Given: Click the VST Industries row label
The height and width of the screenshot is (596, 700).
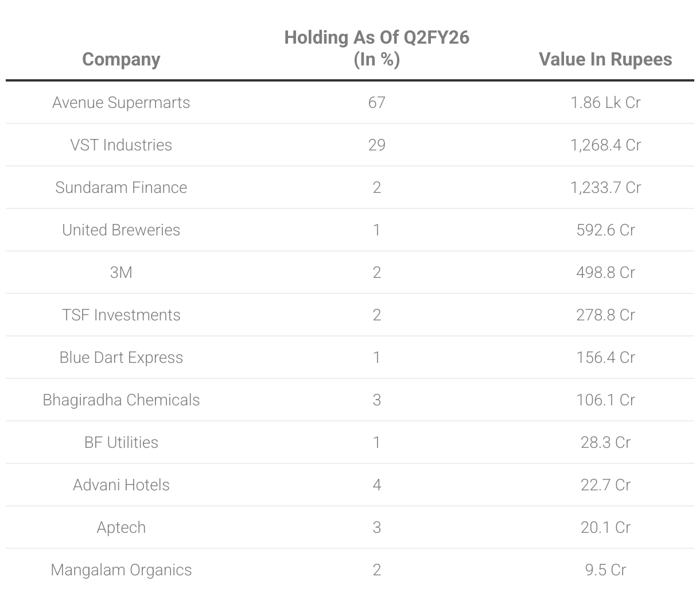Looking at the screenshot, I should click(121, 145).
